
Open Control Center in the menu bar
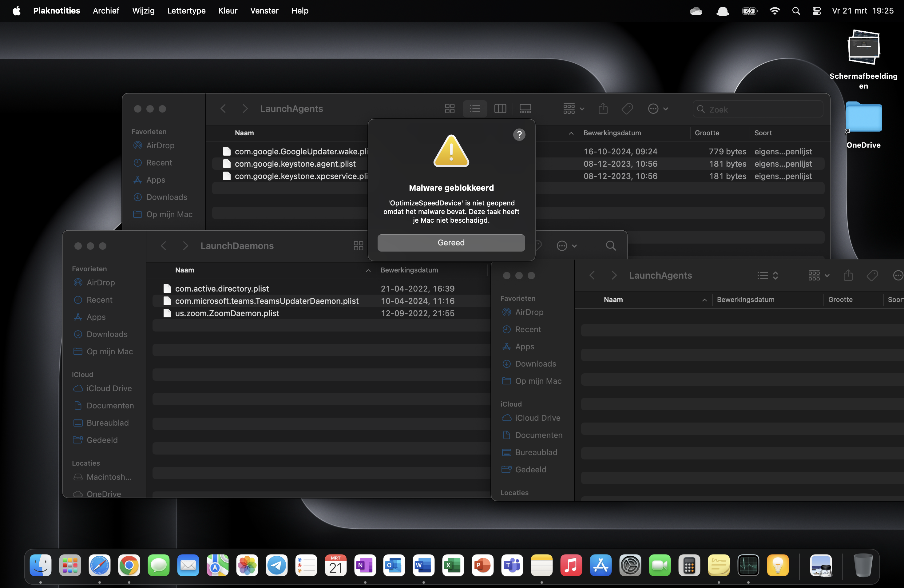(816, 11)
